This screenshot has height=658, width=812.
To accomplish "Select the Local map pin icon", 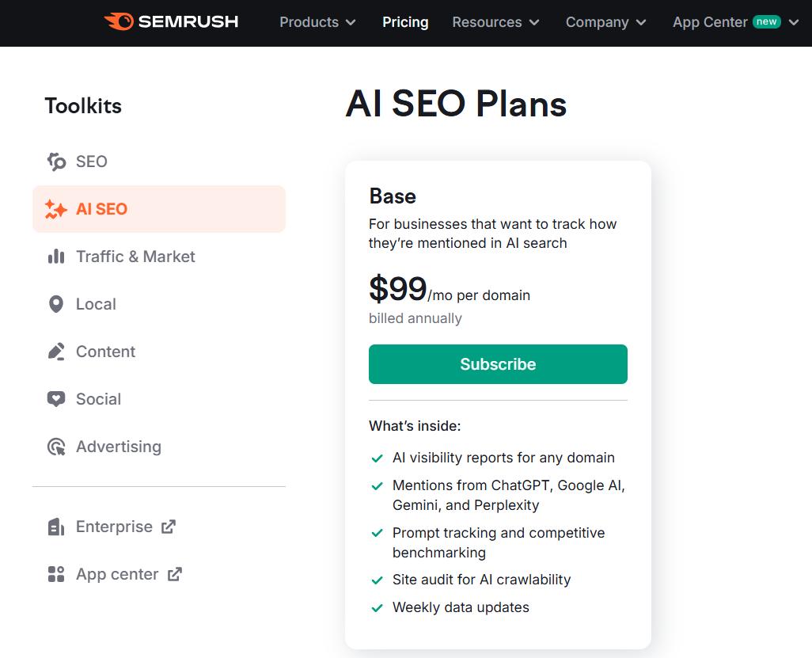I will tap(55, 303).
